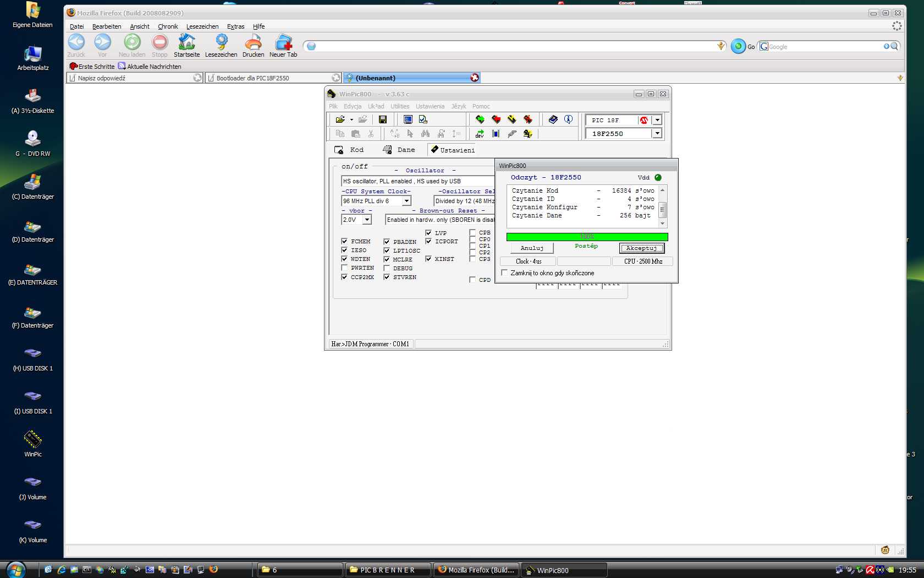Toggle the FCMEM checkbox
Image resolution: width=924 pixels, height=578 pixels.
pos(344,241)
